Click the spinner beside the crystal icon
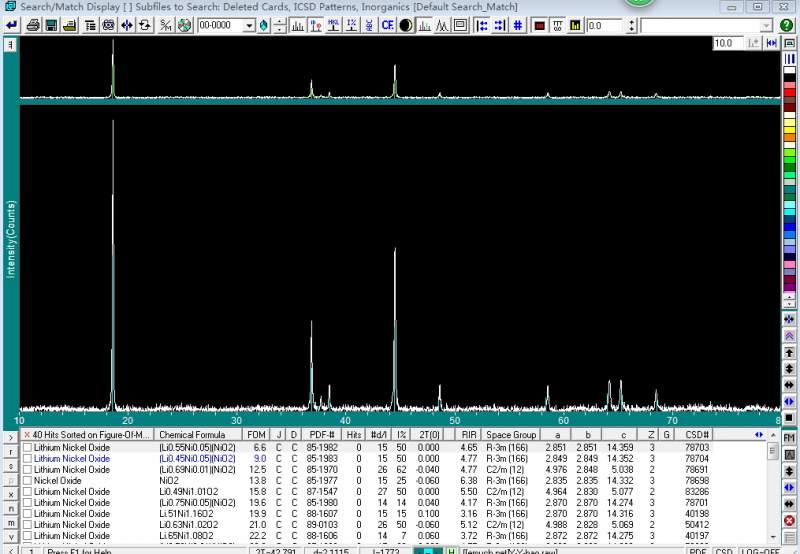Screen dimensions: 800x554 pyautogui.click(x=280, y=26)
